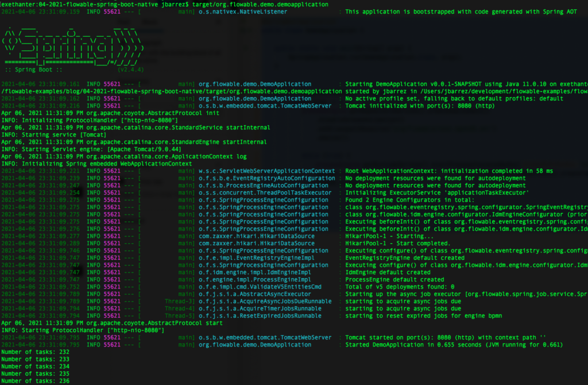Click 'Tomcat initialized with port(s): 8080 (http)'
This screenshot has height=385, width=588.
click(420, 106)
